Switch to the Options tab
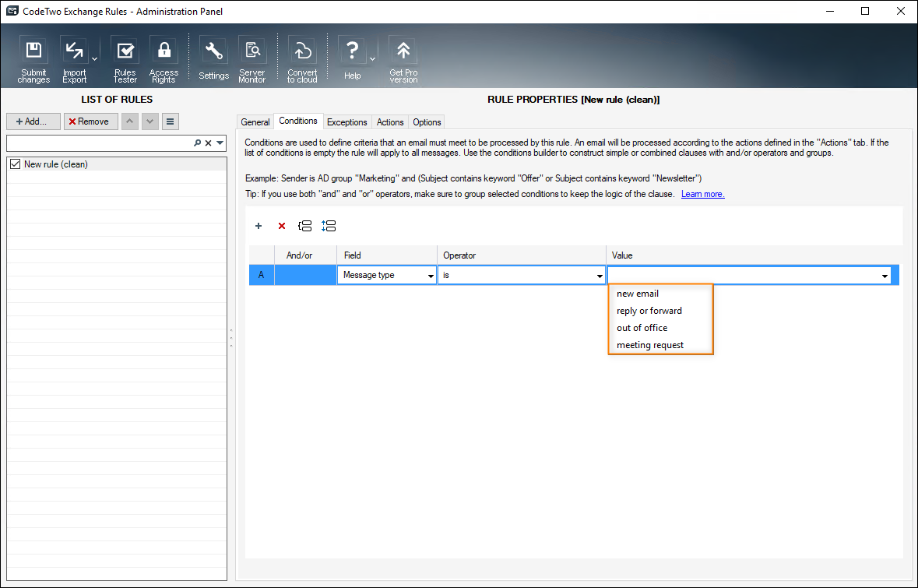Screen dimensions: 918x588 427,121
